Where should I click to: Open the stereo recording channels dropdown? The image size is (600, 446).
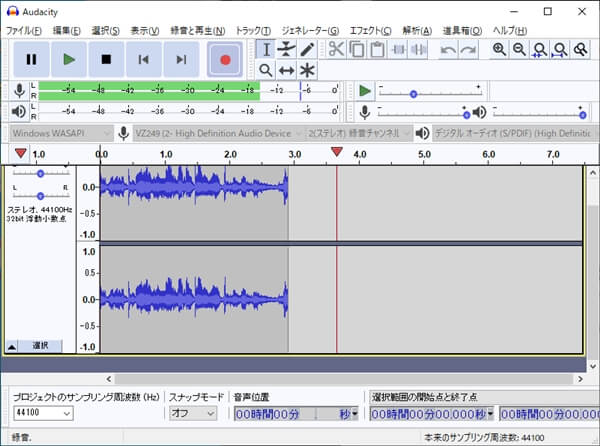pos(359,133)
